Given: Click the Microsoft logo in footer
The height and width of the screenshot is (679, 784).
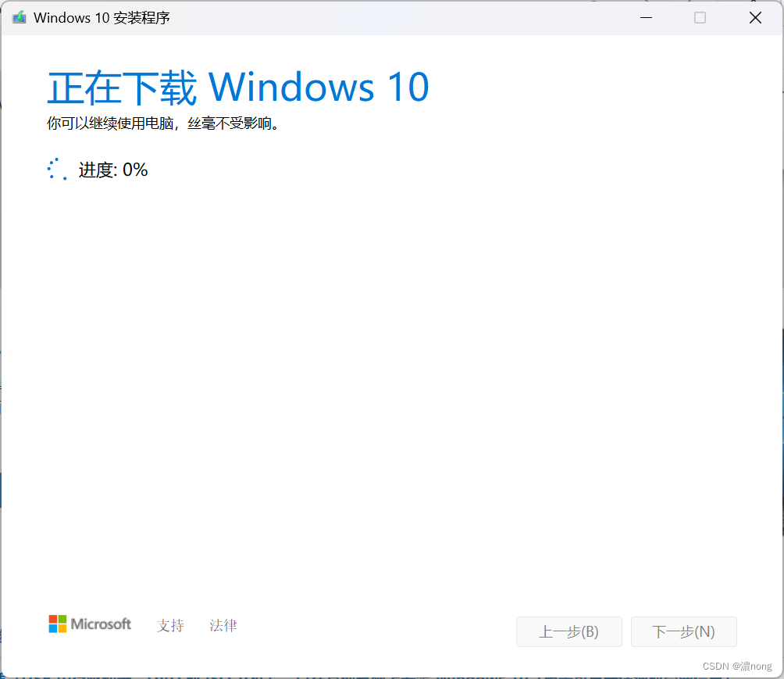Looking at the screenshot, I should 90,624.
